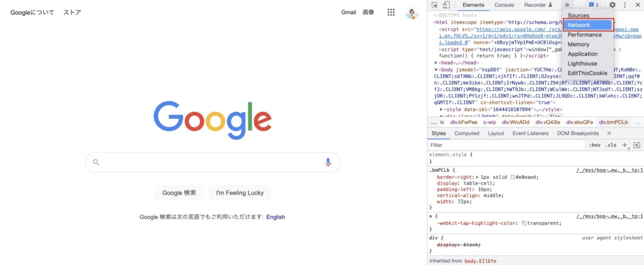Select breadcrumb div.bmPCLb
The width and height of the screenshot is (644, 265).
coord(613,122)
